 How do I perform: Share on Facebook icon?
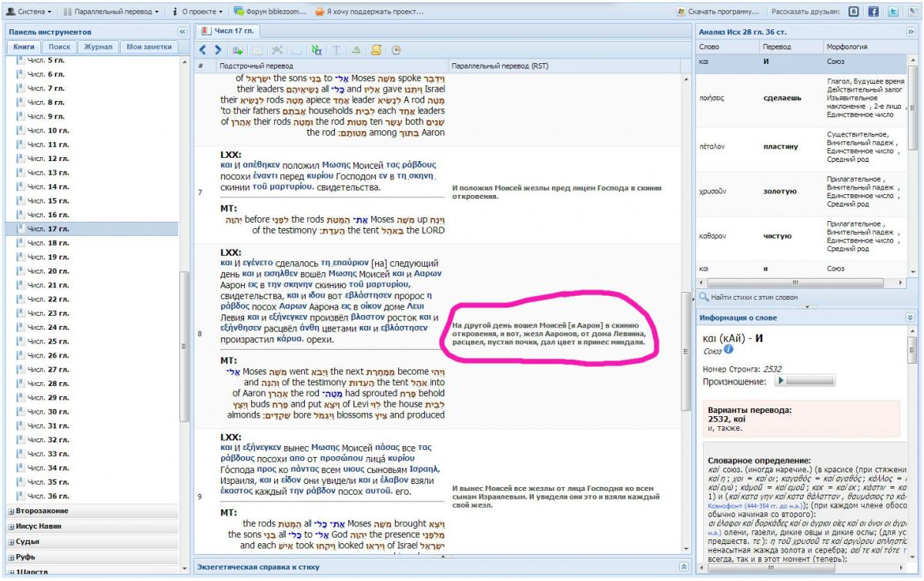coord(873,12)
